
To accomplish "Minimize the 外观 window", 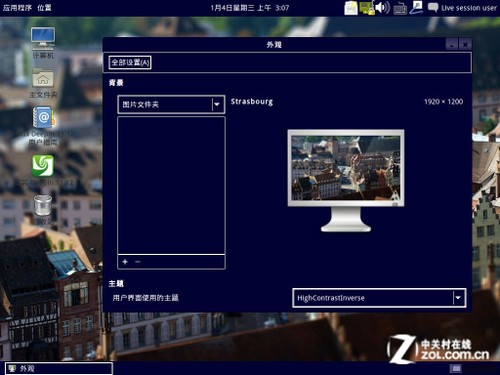I will pyautogui.click(x=452, y=44).
